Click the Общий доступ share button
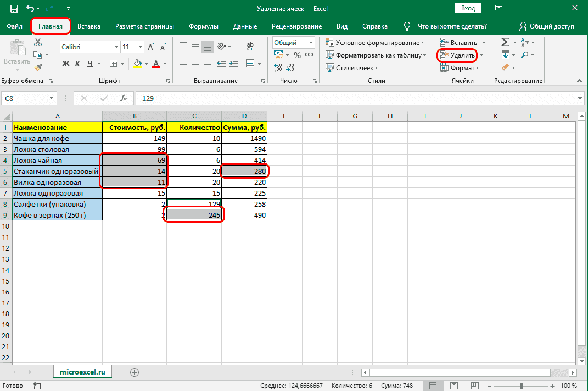The height and width of the screenshot is (391, 588). pos(547,26)
